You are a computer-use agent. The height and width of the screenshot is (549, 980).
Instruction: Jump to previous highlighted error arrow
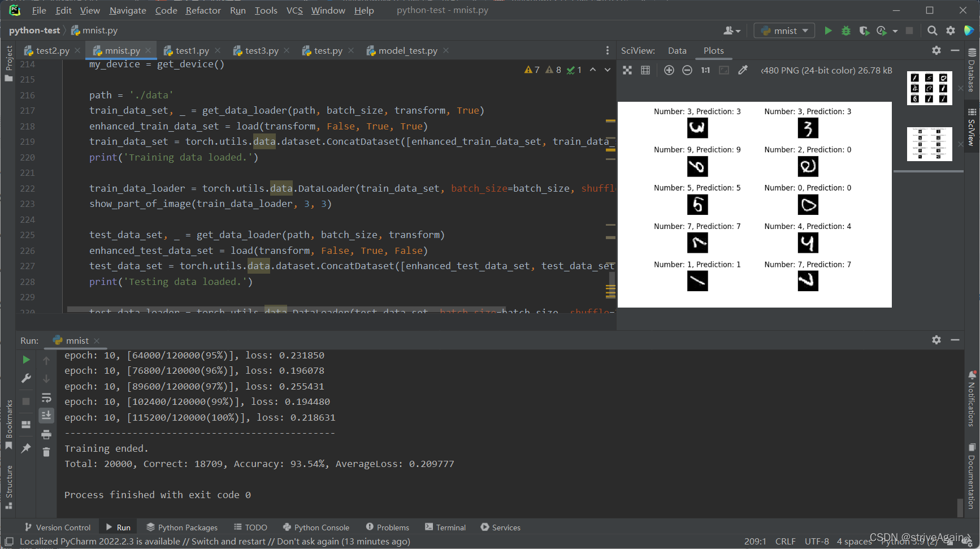pyautogui.click(x=593, y=70)
